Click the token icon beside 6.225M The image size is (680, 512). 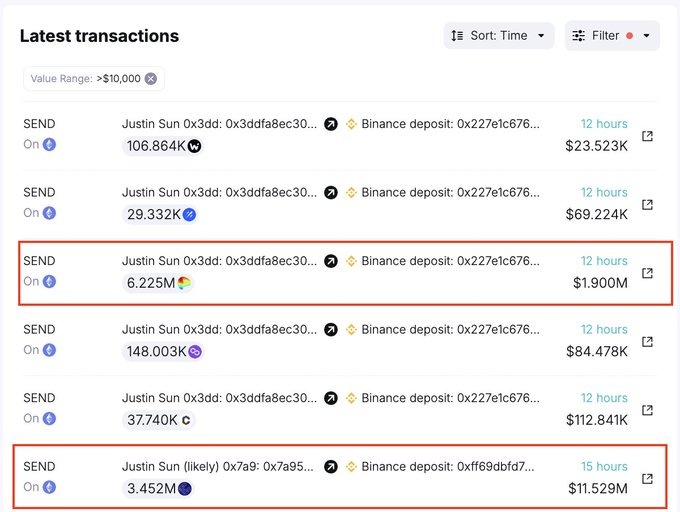click(184, 283)
